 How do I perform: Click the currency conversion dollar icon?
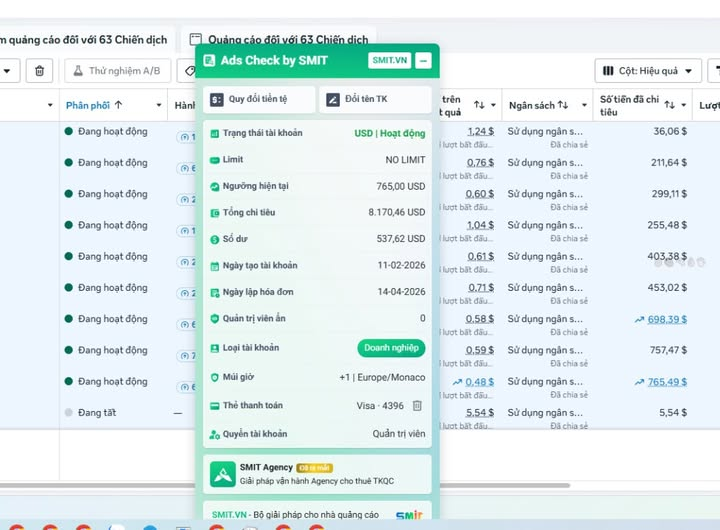pyautogui.click(x=217, y=99)
